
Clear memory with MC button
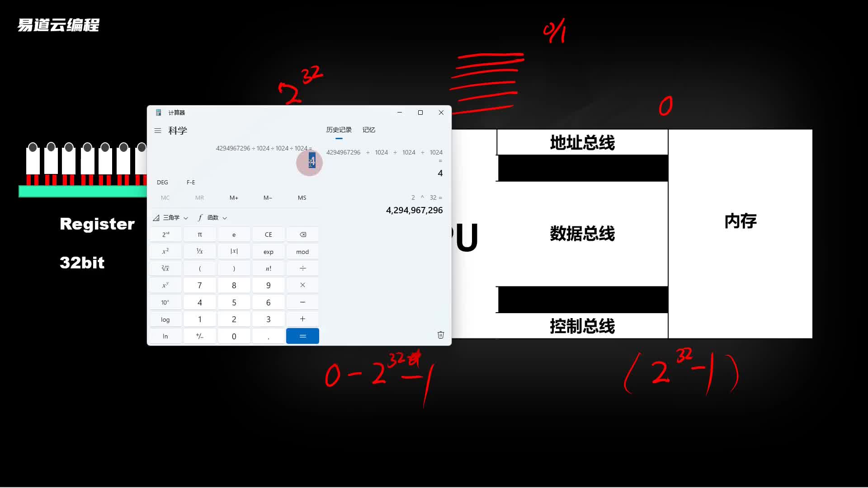166,197
